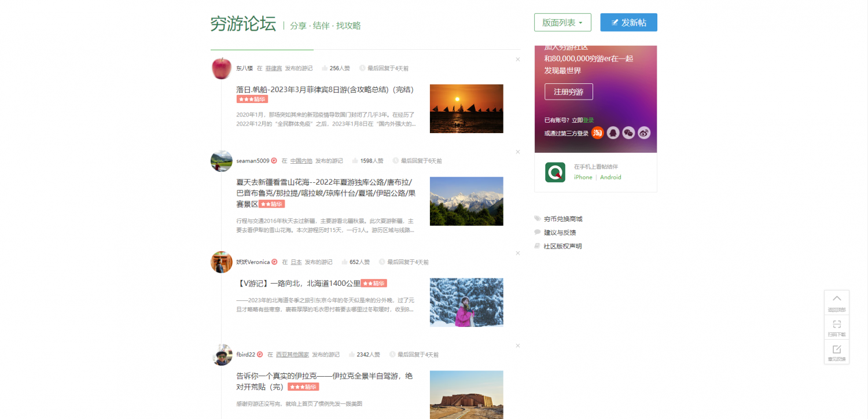The image size is (868, 419).
Task: Log in with the Taobao icon
Action: pyautogui.click(x=597, y=133)
